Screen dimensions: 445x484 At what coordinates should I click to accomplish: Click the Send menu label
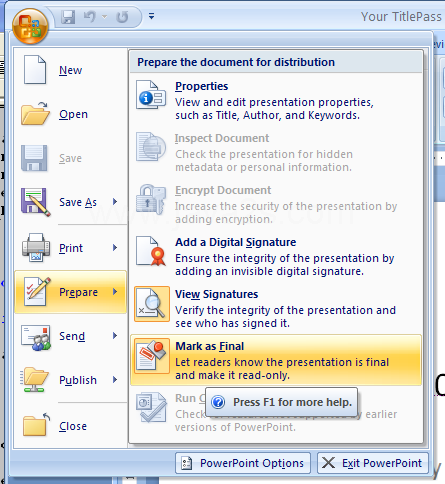coord(72,336)
